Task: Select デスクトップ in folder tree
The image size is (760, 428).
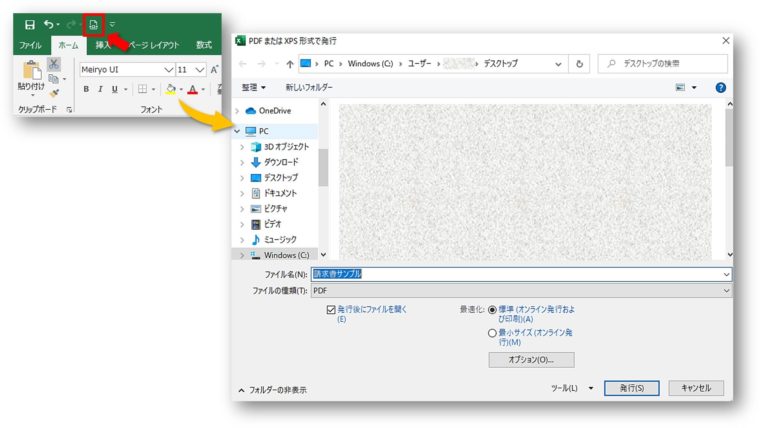Action: click(281, 178)
